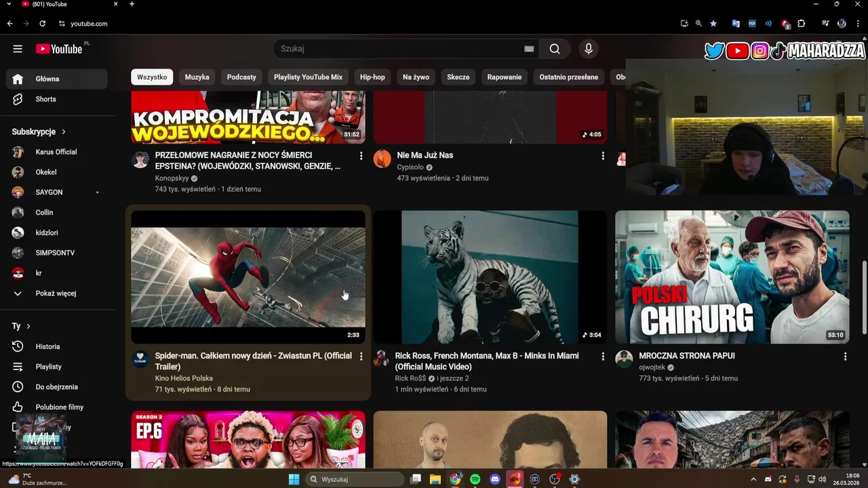Open kidzlori channel subscription
This screenshot has width=868, height=488.
coord(57,232)
